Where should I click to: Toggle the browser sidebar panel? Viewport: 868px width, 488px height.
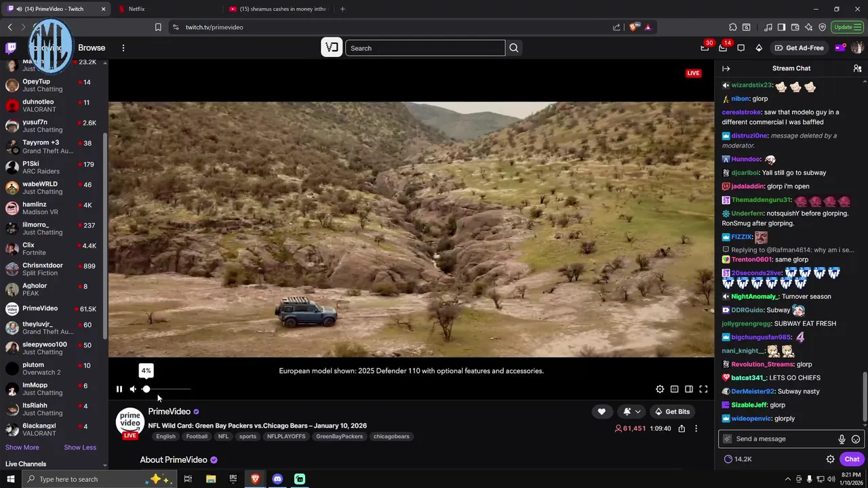(781, 27)
